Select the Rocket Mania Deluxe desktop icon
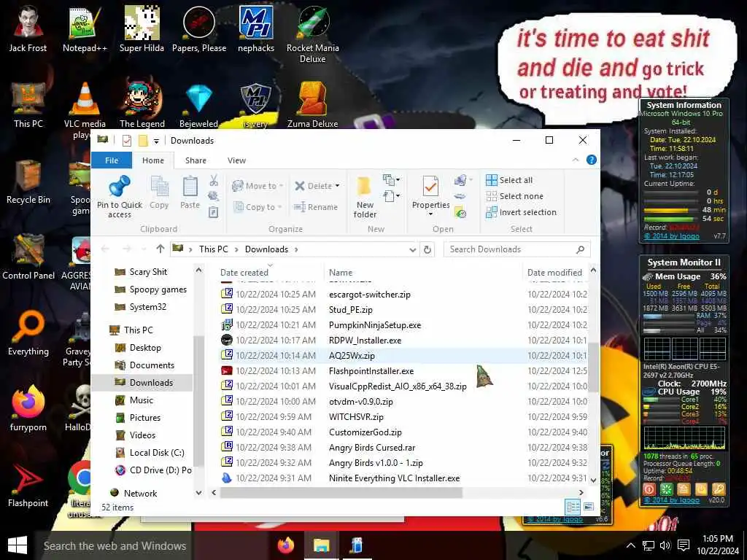The height and width of the screenshot is (560, 747). [x=312, y=34]
